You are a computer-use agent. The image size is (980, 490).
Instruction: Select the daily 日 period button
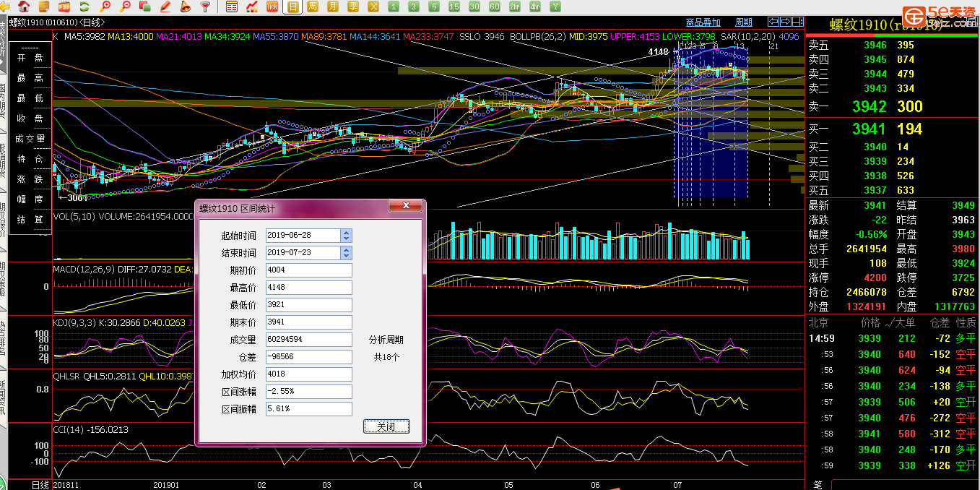coord(292,7)
